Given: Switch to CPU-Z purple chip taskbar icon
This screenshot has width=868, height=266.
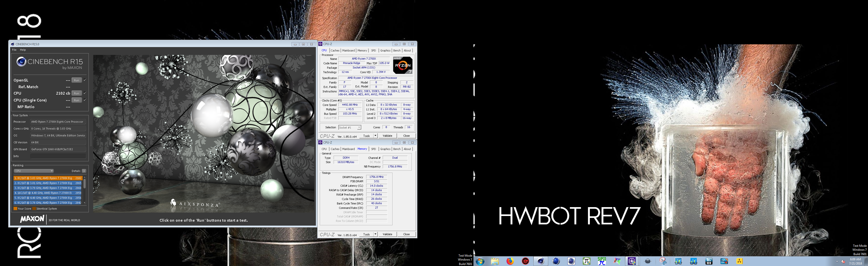Looking at the screenshot, I should (632, 261).
